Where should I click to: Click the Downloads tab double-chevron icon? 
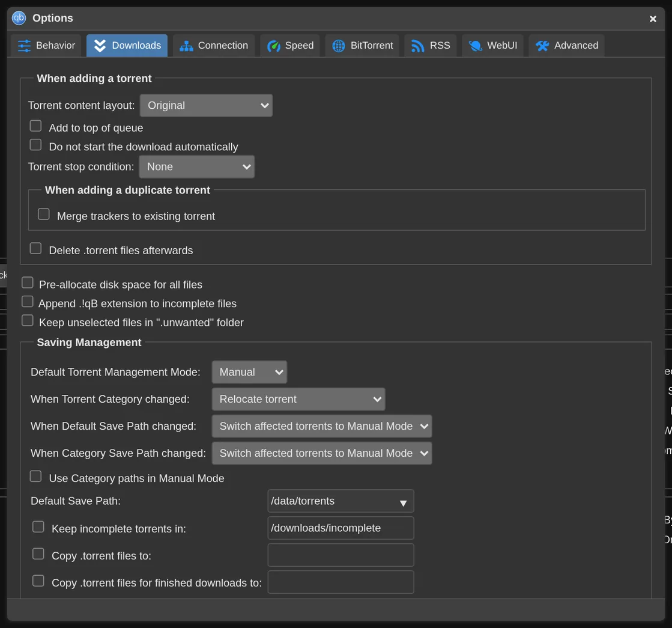[x=100, y=46]
